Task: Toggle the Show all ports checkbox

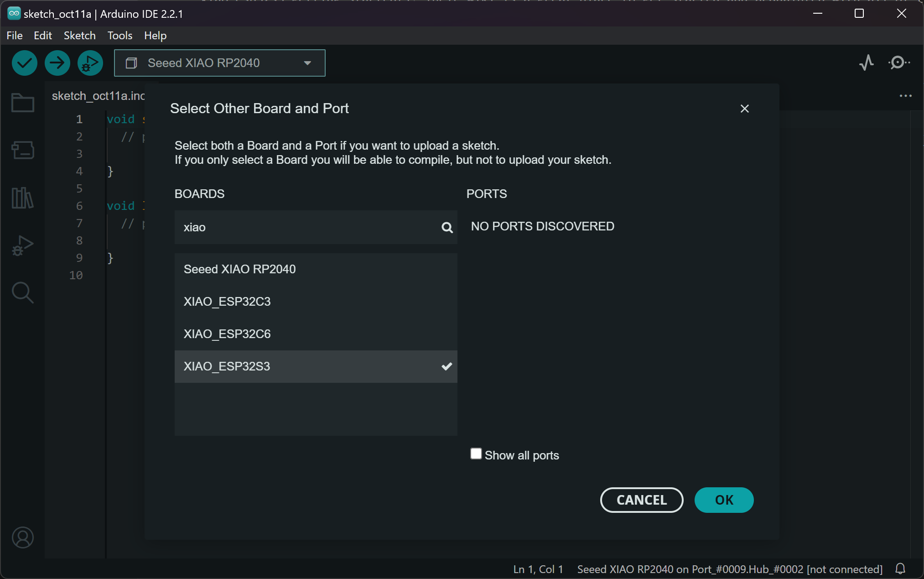Action: (x=476, y=454)
